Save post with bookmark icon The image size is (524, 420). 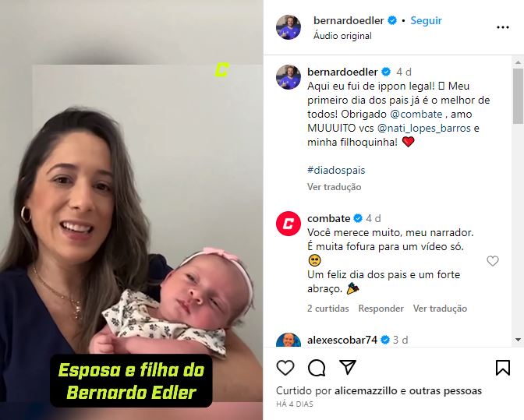503,368
